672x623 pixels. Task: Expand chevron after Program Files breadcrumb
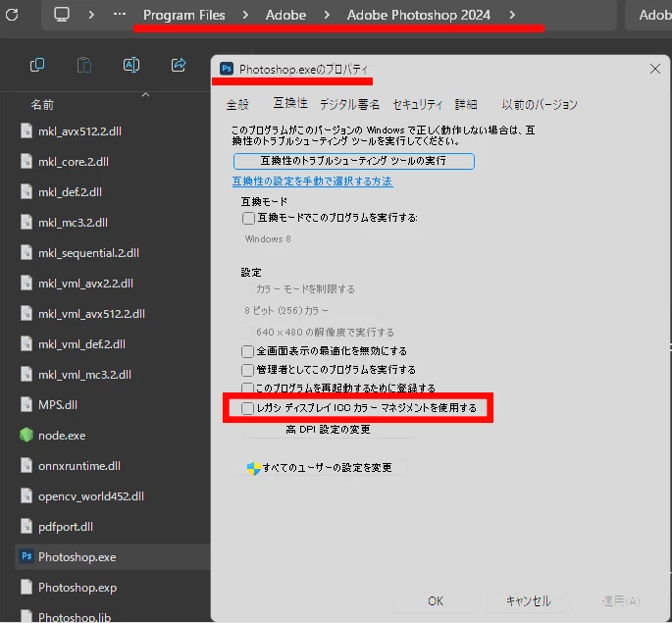tap(245, 15)
